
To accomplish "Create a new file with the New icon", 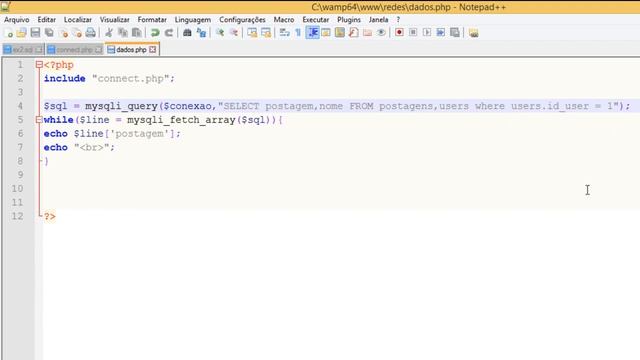I will coord(8,33).
